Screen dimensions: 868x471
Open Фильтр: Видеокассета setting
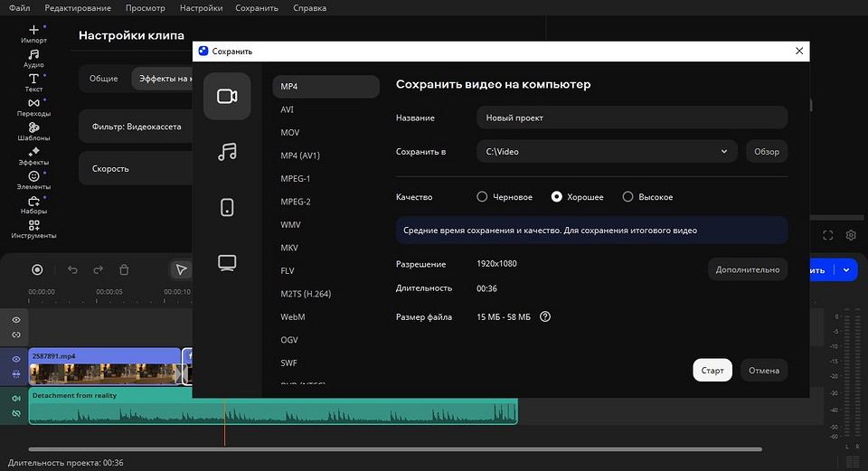click(x=137, y=127)
